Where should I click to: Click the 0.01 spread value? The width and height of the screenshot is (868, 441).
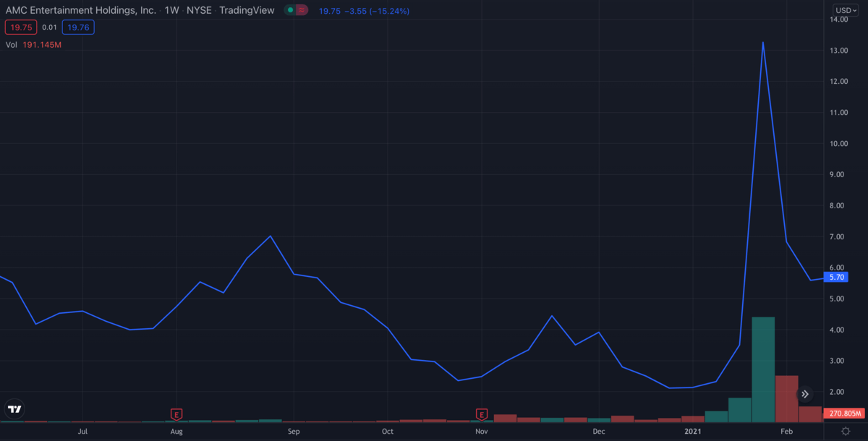click(x=49, y=27)
